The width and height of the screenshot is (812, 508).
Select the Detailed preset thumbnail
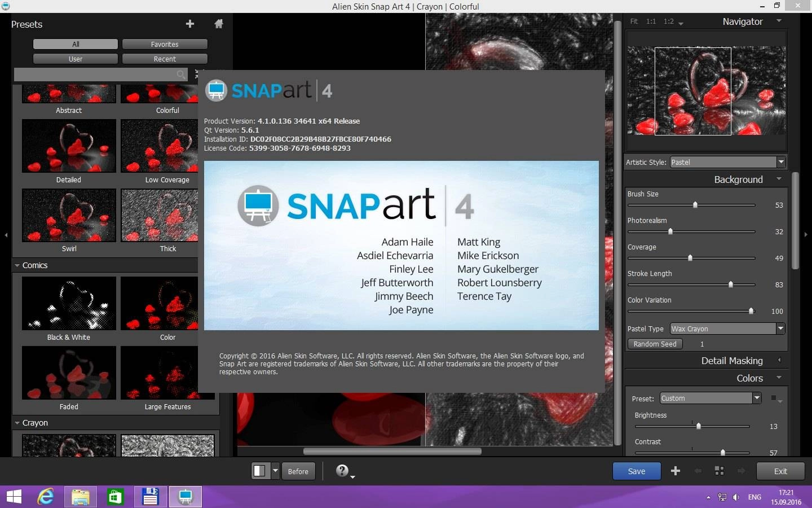[69, 146]
